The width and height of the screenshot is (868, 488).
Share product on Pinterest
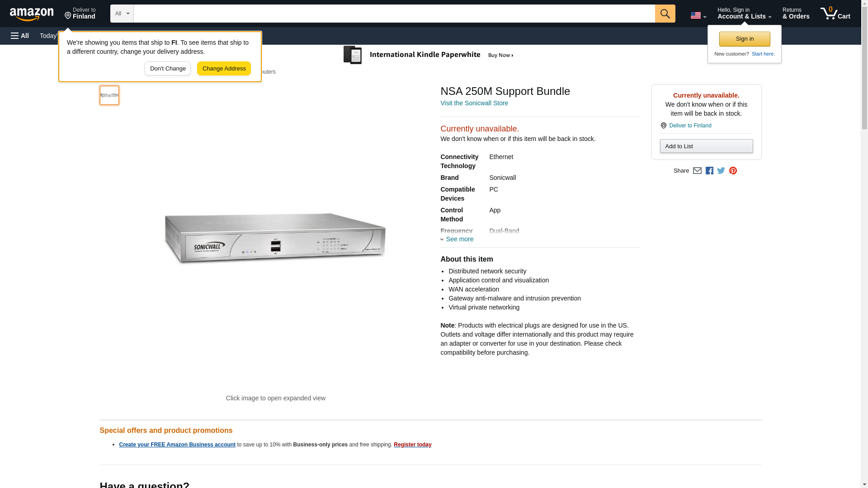(733, 171)
